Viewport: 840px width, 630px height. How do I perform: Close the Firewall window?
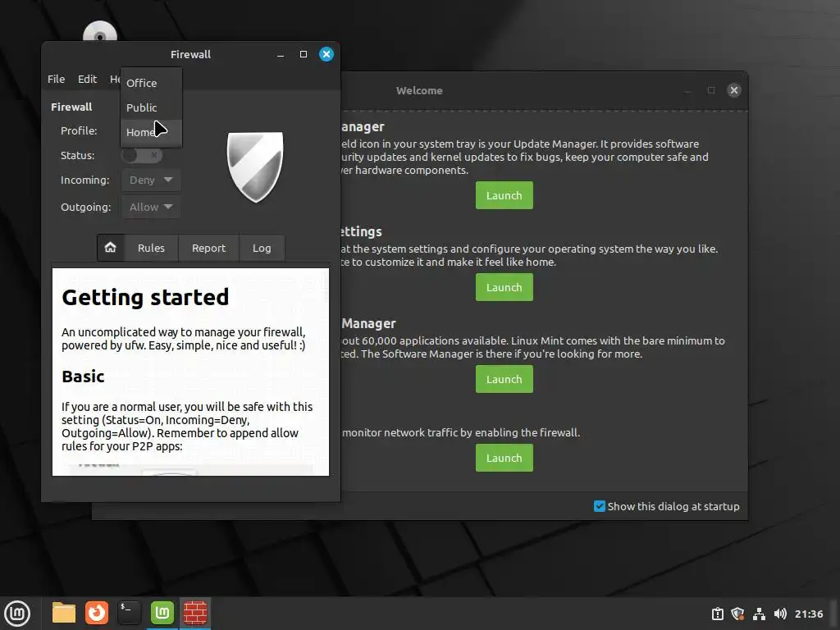coord(326,55)
